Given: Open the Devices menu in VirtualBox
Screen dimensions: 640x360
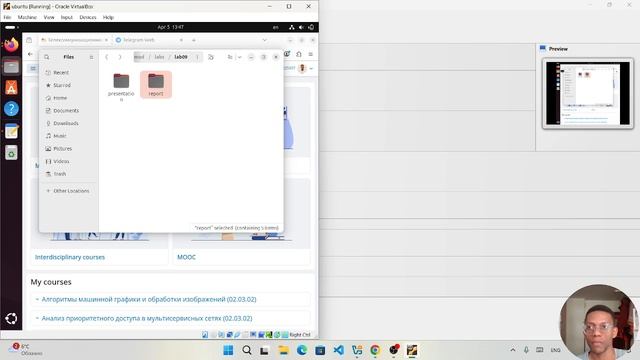Looking at the screenshot, I should coord(88,17).
